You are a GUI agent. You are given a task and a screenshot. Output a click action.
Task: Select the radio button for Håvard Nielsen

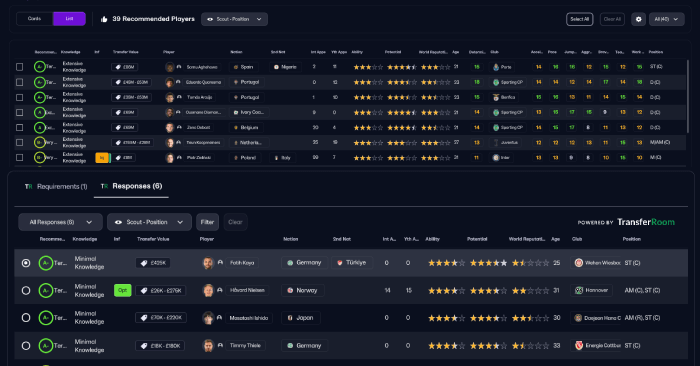point(26,291)
